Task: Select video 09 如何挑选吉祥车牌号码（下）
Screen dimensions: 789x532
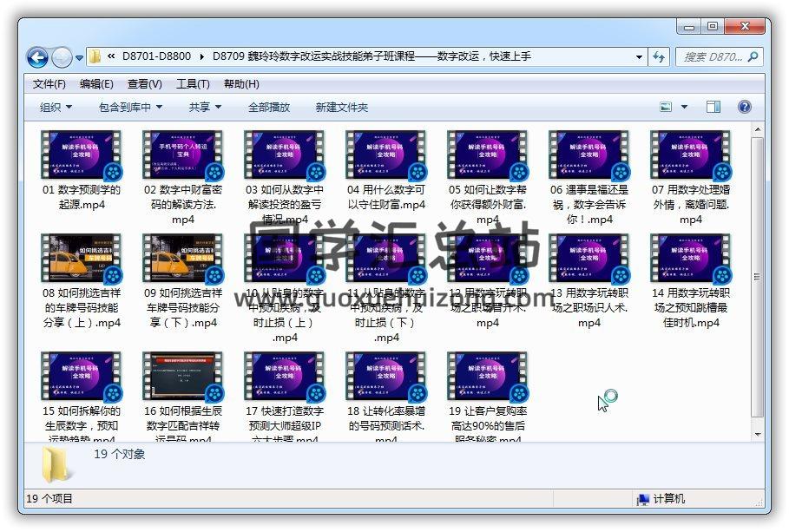Action: pyautogui.click(x=182, y=281)
